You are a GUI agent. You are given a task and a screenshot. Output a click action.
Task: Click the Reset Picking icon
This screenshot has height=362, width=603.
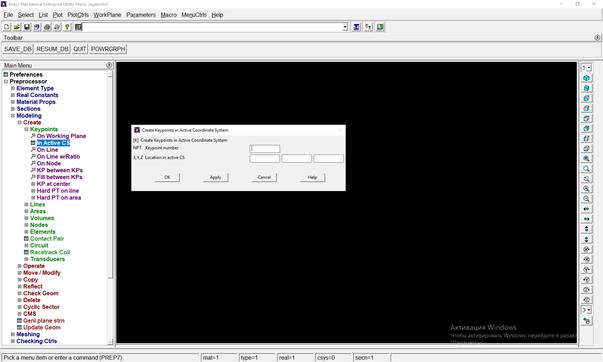point(368,27)
